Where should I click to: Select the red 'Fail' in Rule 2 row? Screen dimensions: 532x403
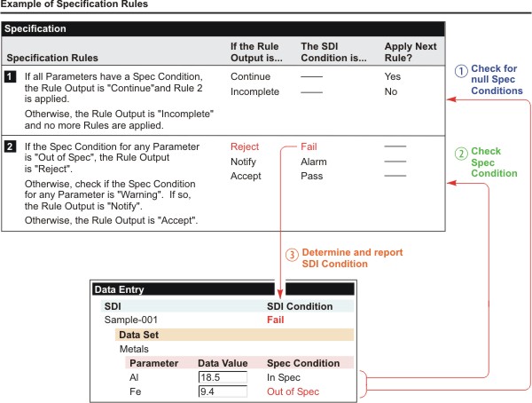pos(309,146)
